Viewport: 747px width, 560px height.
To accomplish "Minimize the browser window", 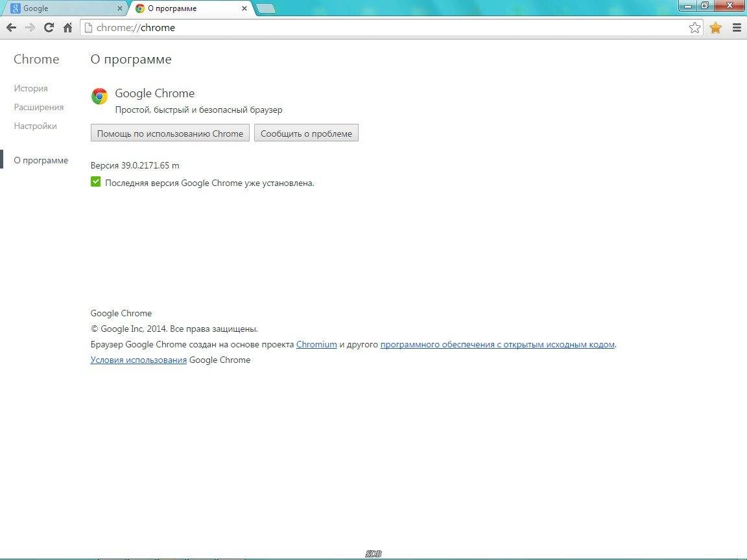I will pyautogui.click(x=688, y=6).
